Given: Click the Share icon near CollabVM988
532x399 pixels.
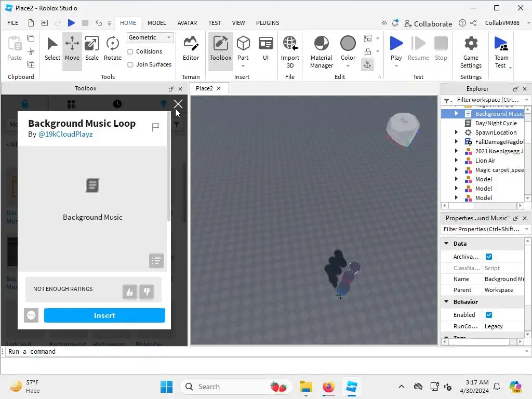Looking at the screenshot, I should coord(474,23).
